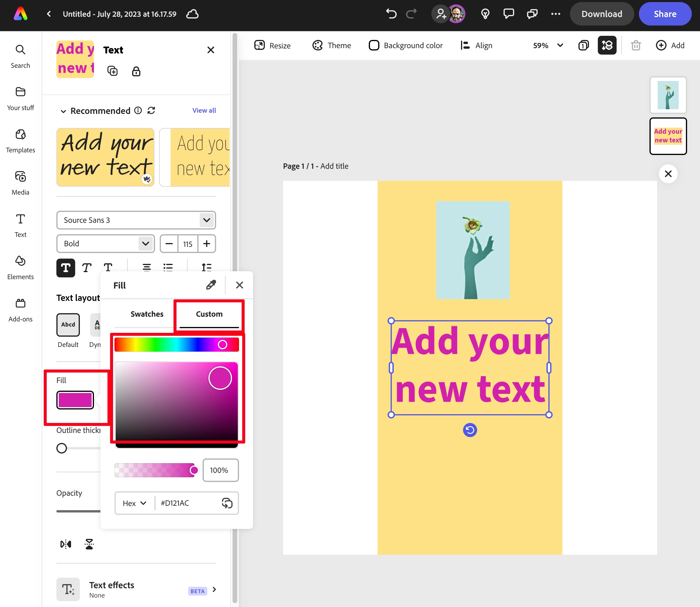Duplicate the text element

point(112,71)
